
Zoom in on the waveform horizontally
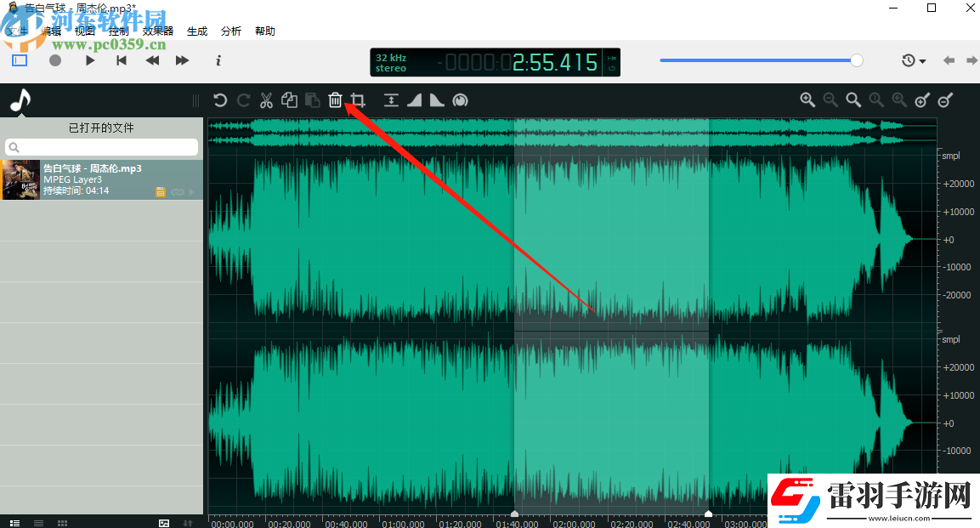click(807, 100)
